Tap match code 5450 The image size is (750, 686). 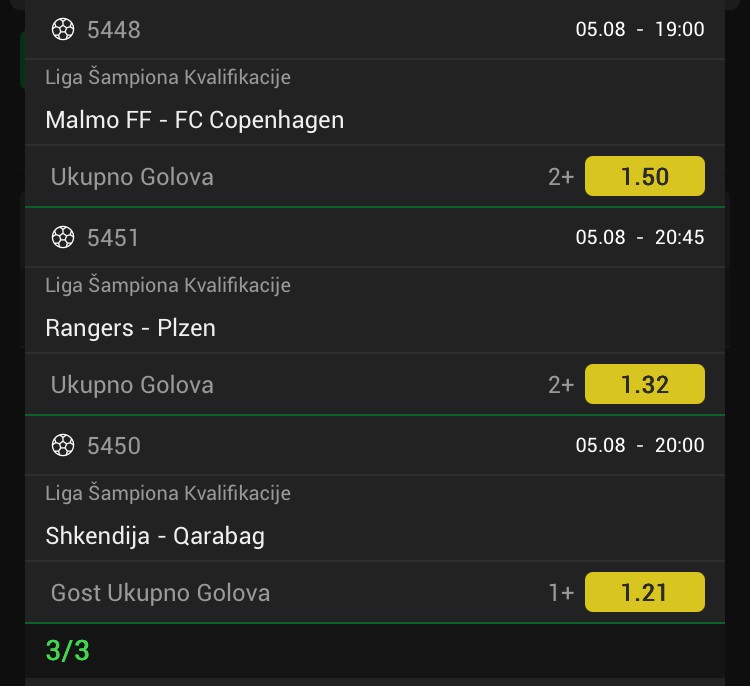click(x=114, y=446)
